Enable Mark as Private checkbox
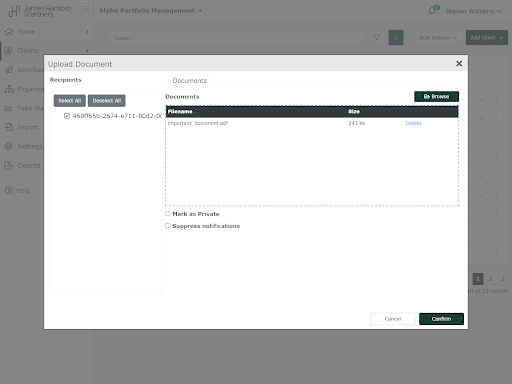 (168, 214)
